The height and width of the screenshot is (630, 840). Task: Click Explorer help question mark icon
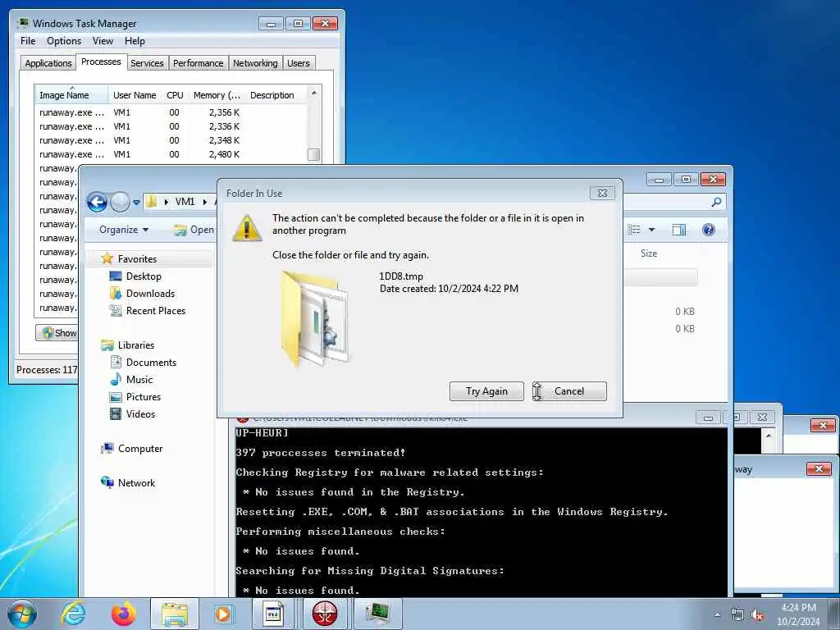(x=708, y=230)
